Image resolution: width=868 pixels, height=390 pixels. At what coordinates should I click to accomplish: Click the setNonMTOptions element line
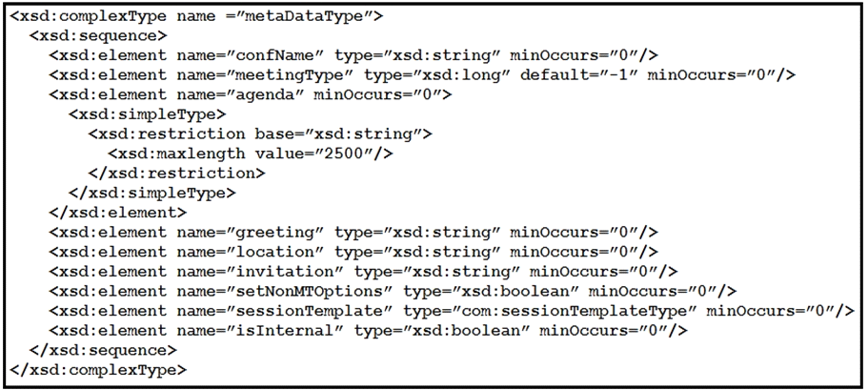point(393,291)
